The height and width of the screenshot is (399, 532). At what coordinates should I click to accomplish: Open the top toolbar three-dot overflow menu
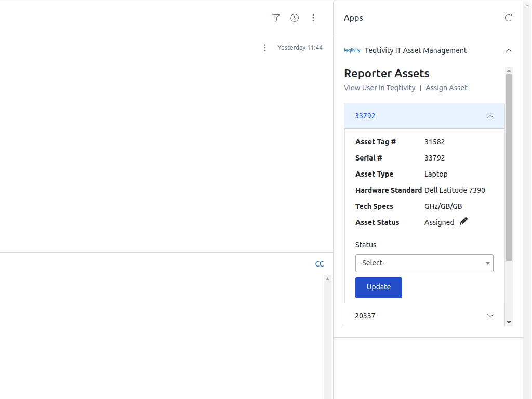313,18
